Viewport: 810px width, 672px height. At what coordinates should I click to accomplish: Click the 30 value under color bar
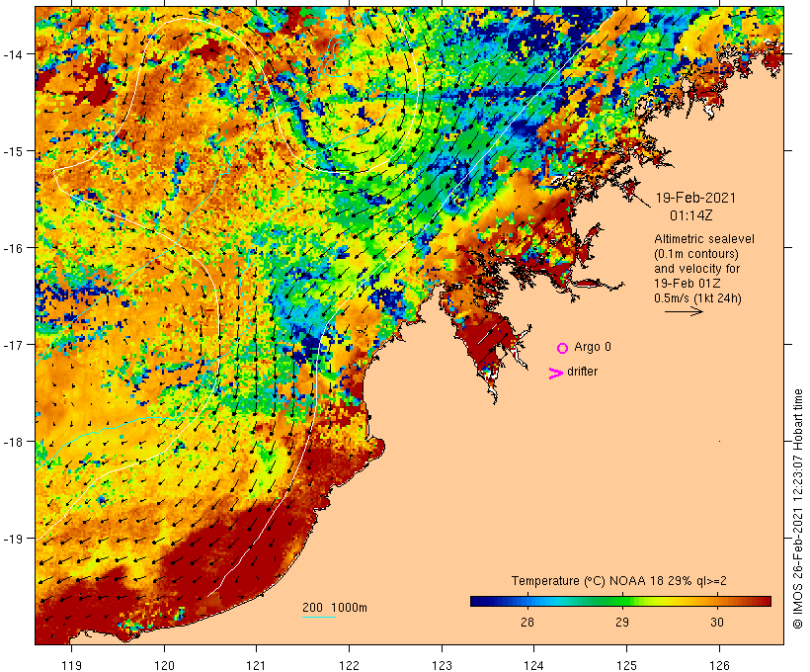point(717,622)
